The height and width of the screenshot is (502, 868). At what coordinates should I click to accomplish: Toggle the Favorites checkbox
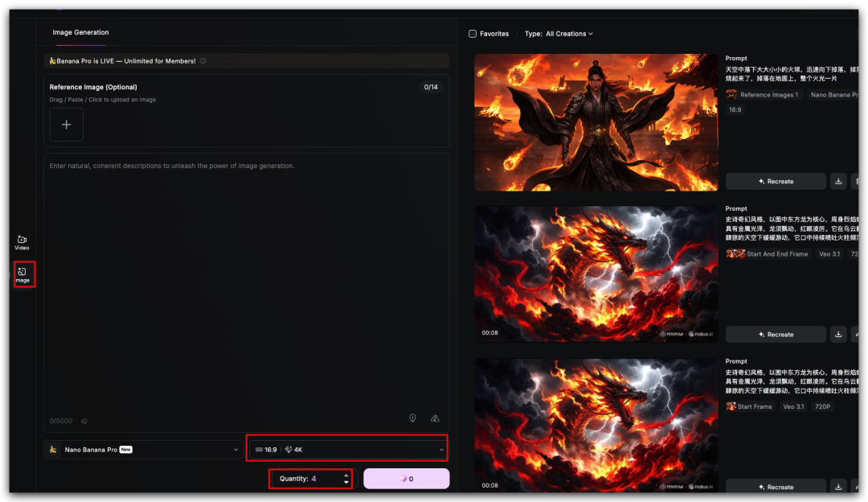pos(473,34)
